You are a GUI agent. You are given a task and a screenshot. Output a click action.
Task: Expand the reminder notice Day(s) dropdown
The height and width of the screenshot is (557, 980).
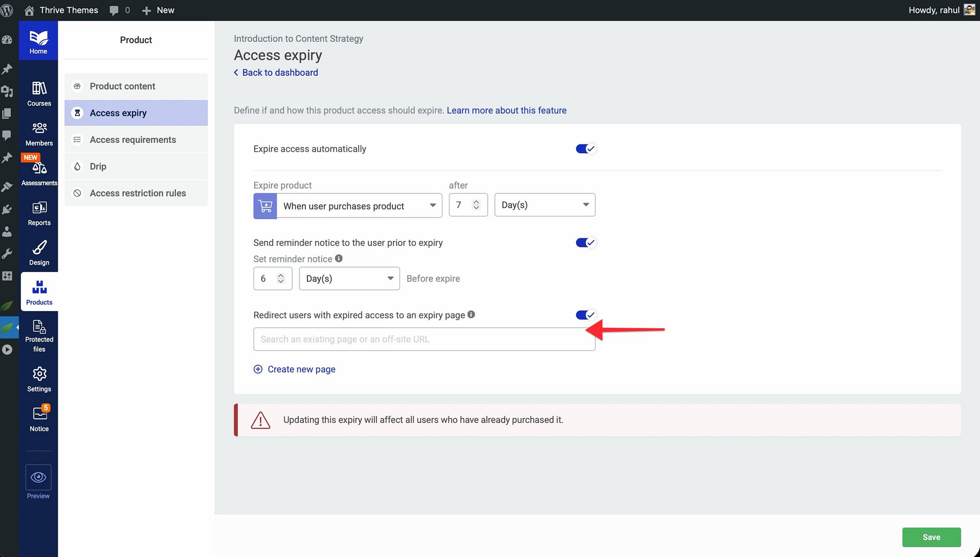click(349, 279)
